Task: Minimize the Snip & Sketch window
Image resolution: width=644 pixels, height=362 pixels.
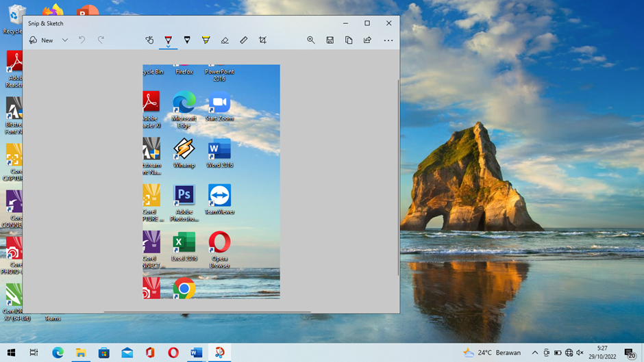Action: pos(345,23)
